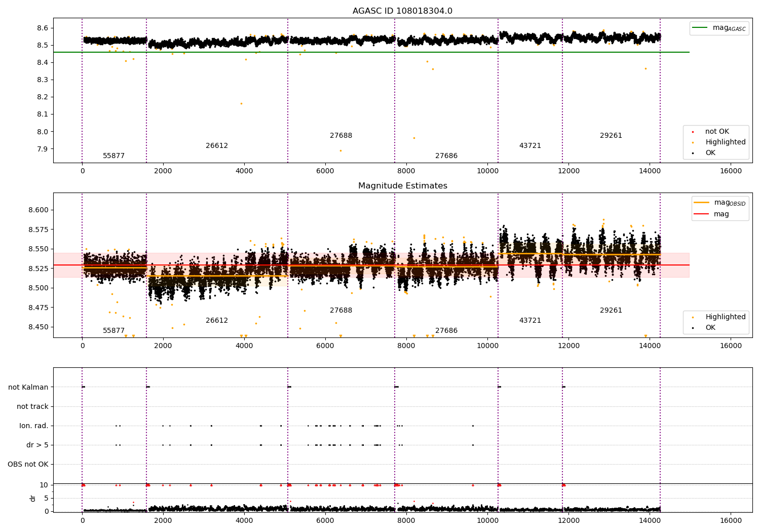
Task: Click OBSID label 55877 in Magnitude Estimates plot
Action: click(113, 330)
